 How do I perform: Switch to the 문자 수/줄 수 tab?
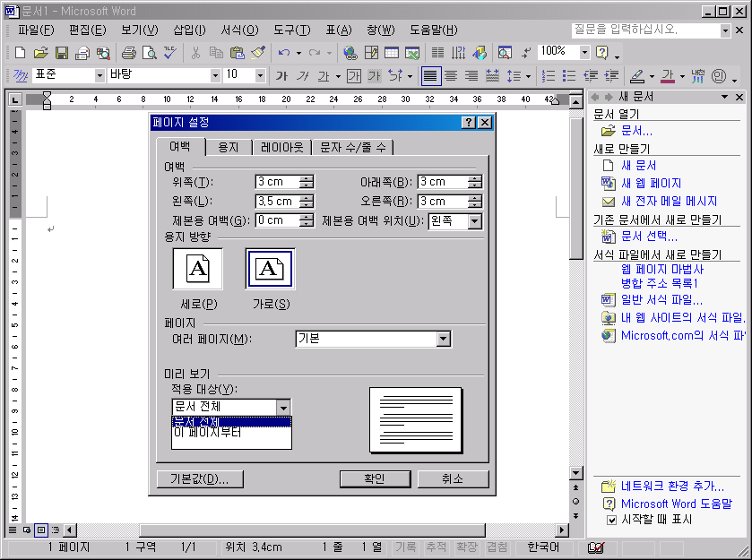point(352,147)
